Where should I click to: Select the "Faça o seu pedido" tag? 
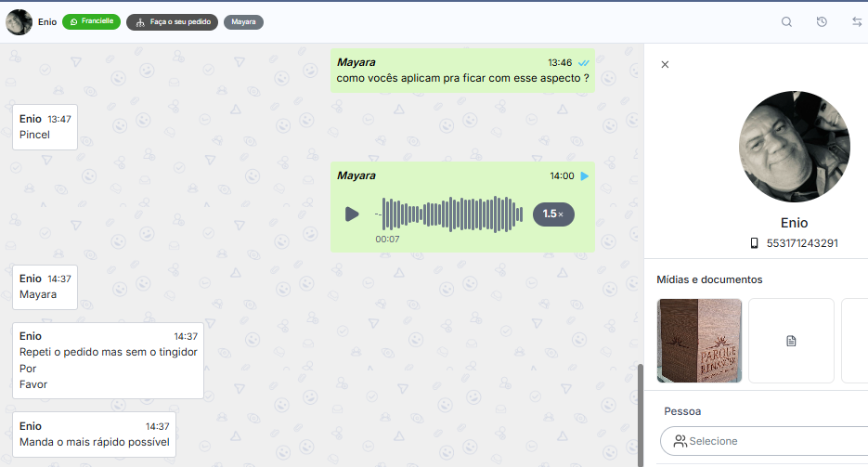pos(172,22)
